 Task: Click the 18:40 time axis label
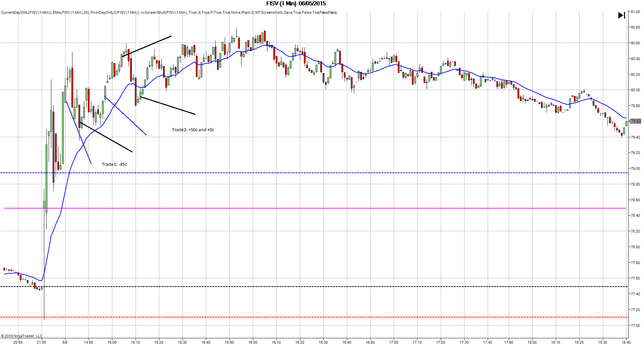pyautogui.click(x=626, y=342)
